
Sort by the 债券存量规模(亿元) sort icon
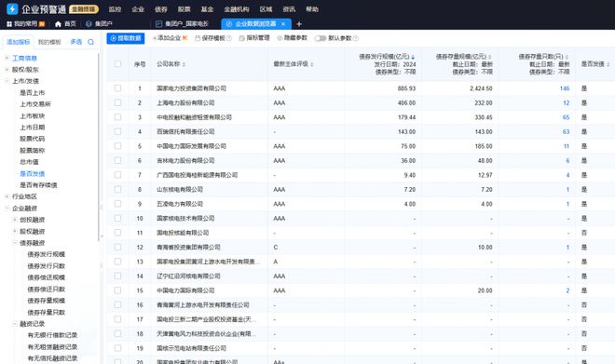(490, 57)
